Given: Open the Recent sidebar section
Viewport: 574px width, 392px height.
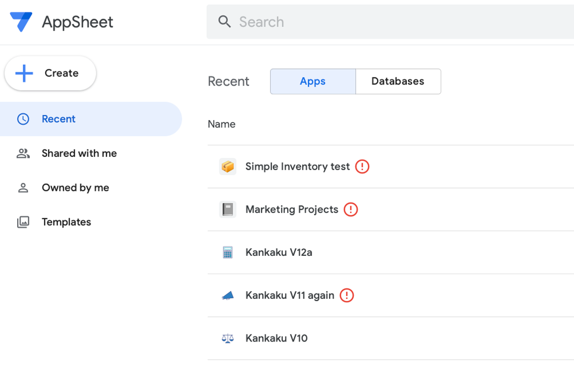Looking at the screenshot, I should point(91,119).
